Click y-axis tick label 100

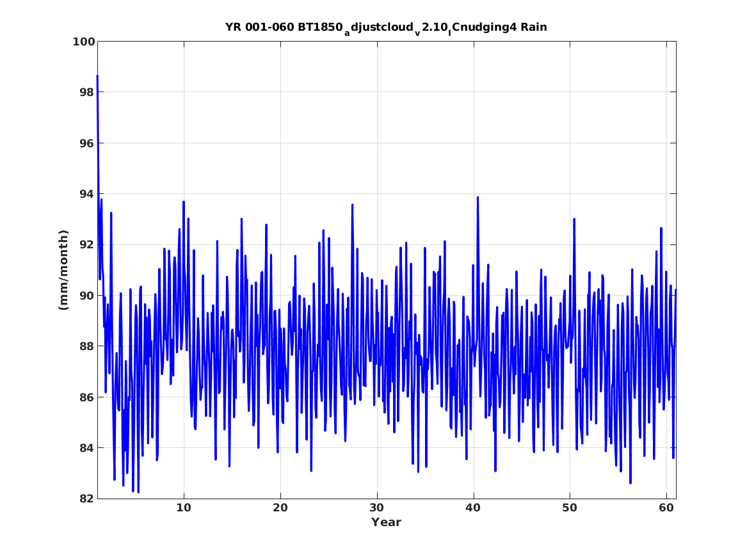pos(83,42)
